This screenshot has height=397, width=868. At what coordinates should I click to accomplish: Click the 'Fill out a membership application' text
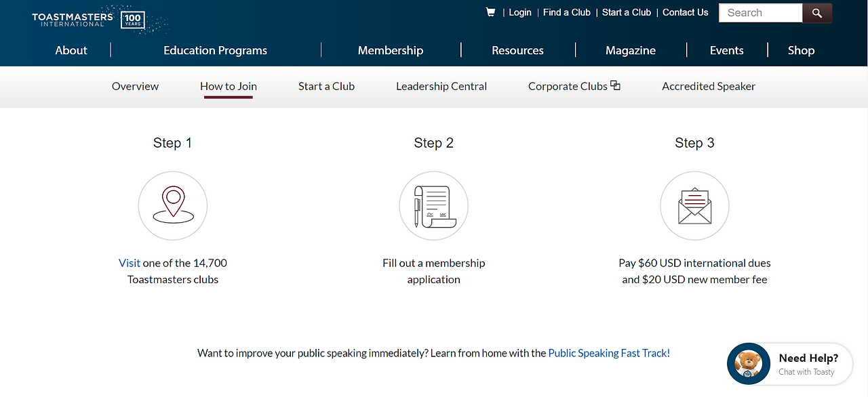point(434,271)
